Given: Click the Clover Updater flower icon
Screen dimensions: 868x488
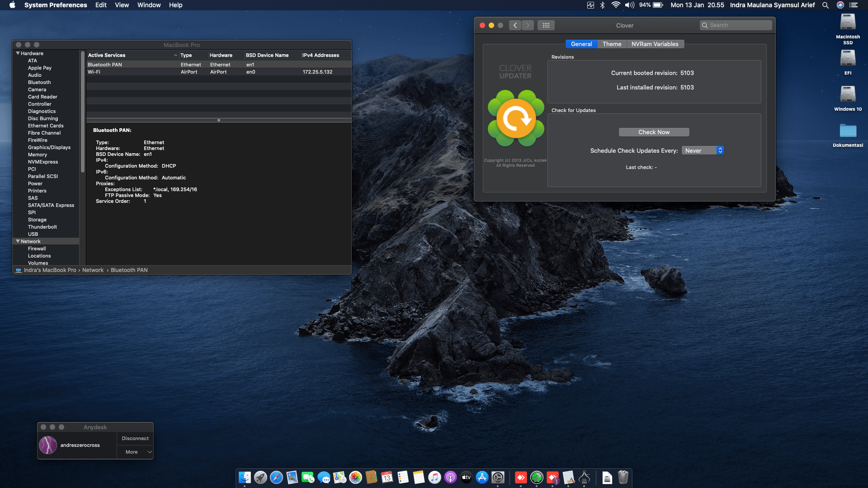Looking at the screenshot, I should click(516, 118).
